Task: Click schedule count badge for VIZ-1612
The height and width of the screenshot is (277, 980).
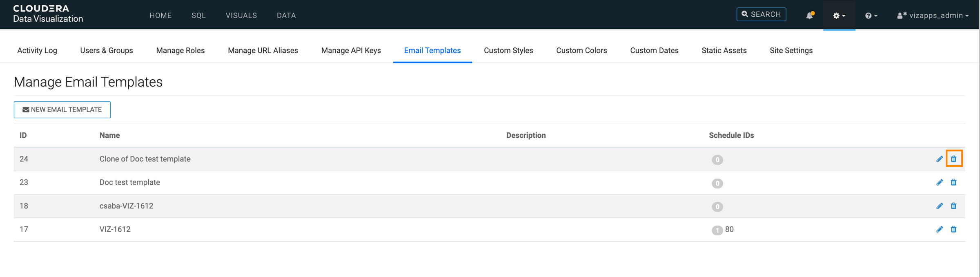Action: tap(717, 230)
